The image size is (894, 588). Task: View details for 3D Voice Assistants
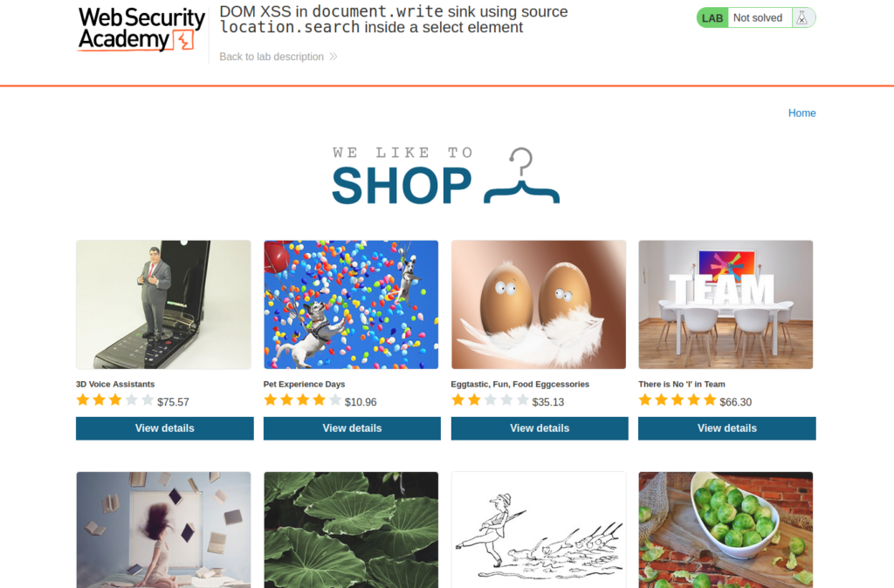165,428
